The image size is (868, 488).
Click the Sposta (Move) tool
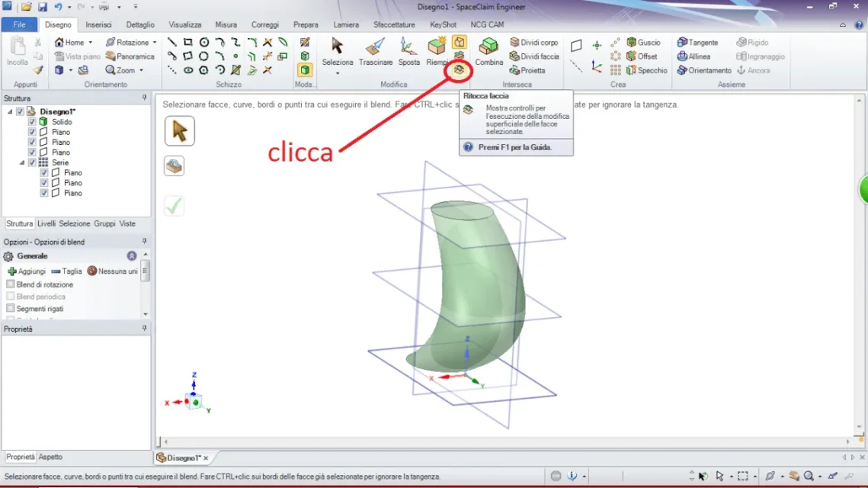[x=408, y=51]
